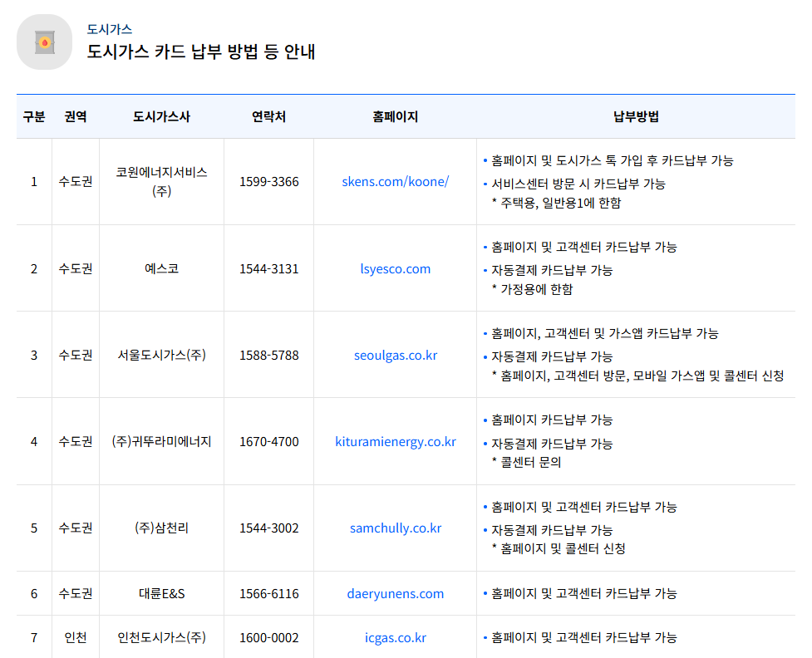Click the note 콜센터 문의

526,462
